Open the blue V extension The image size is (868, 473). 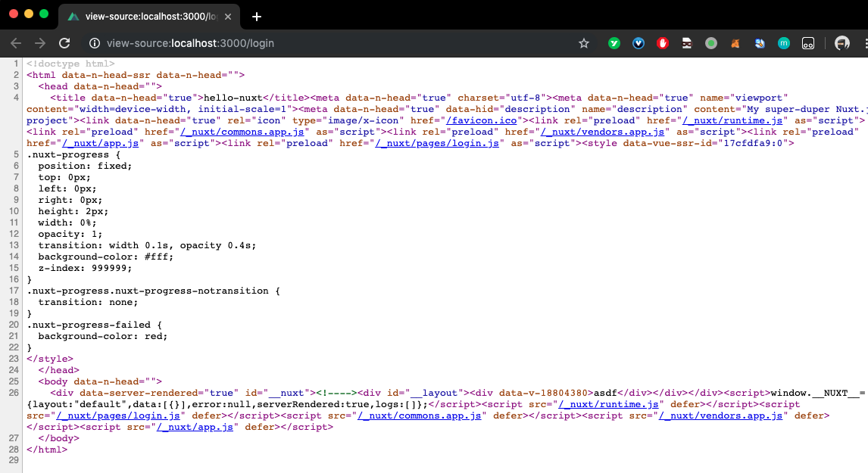coord(639,43)
